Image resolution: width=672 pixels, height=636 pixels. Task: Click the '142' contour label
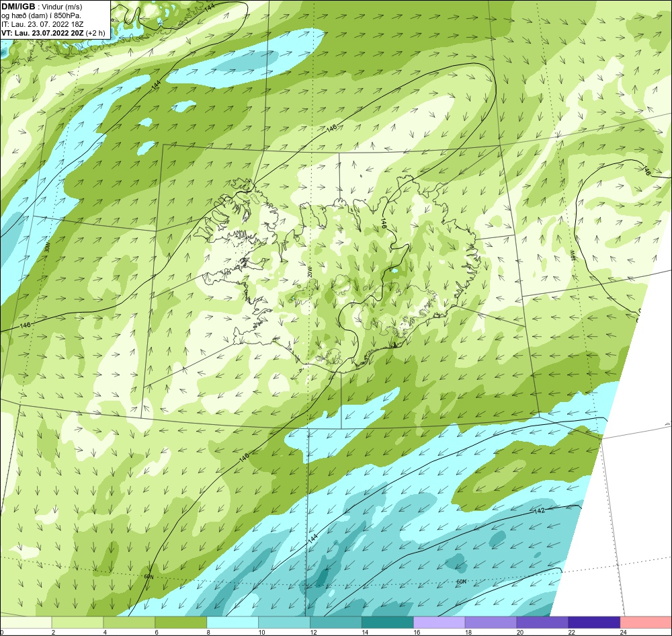tap(540, 510)
